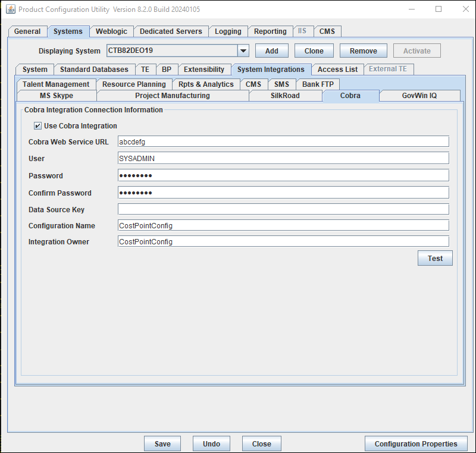Clone the displayed system
The width and height of the screenshot is (476, 453).
314,51
